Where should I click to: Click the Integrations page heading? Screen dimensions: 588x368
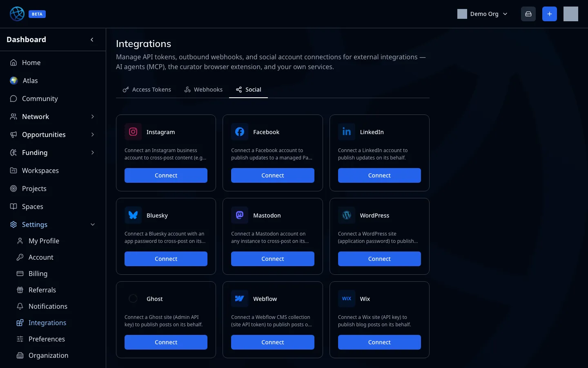143,44
